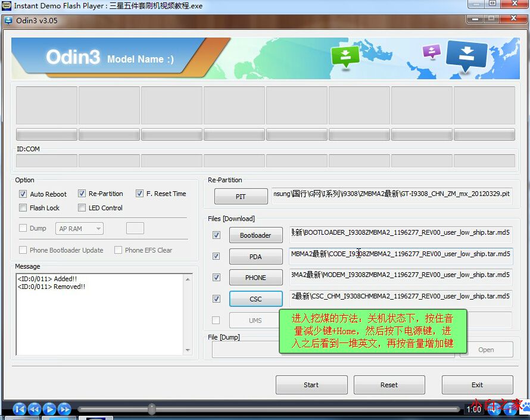The width and height of the screenshot is (530, 420).
Task: Click the UMS file checkbox
Action: (x=216, y=320)
